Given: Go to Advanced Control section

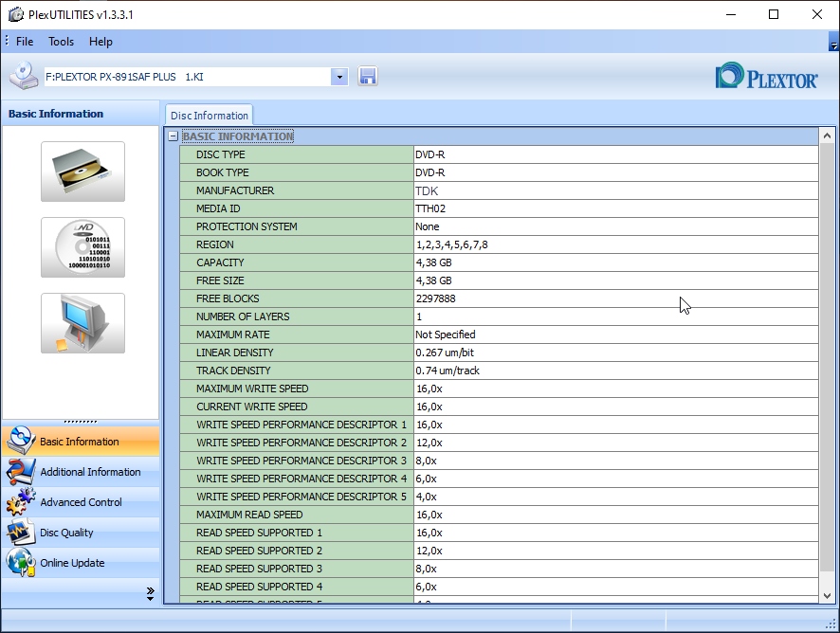Looking at the screenshot, I should pyautogui.click(x=81, y=502).
